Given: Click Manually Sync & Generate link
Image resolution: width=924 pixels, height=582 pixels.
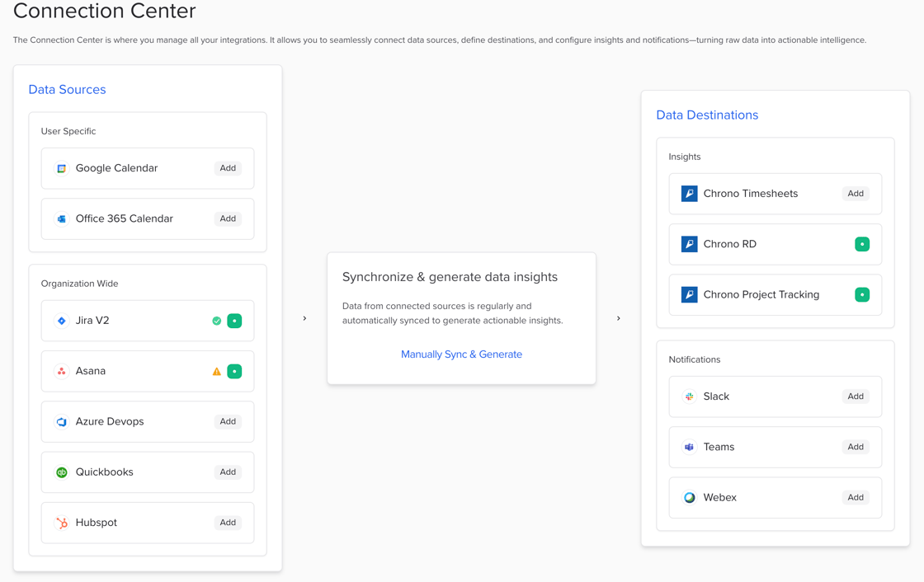Looking at the screenshot, I should [x=461, y=354].
